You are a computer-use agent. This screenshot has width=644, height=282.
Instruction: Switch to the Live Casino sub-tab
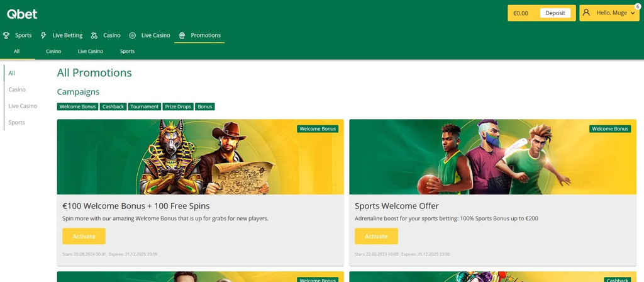coord(91,52)
